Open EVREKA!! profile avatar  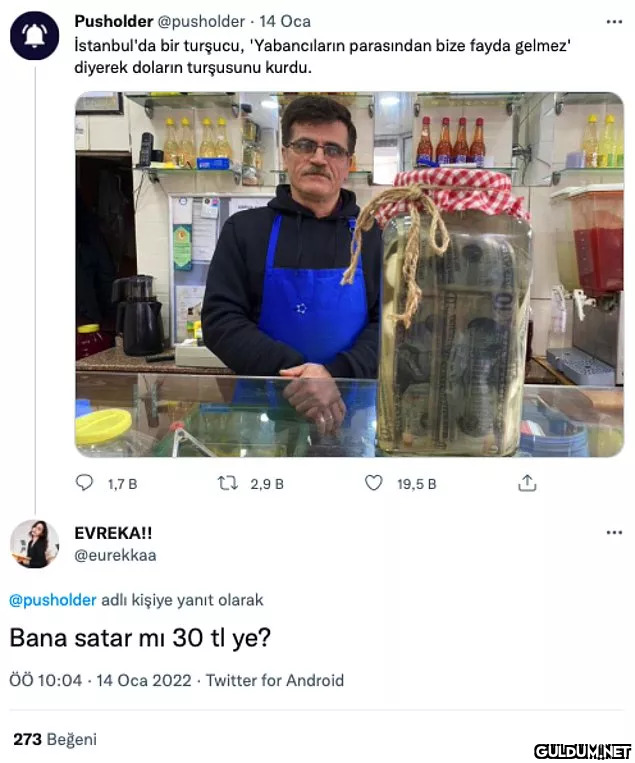[x=35, y=545]
